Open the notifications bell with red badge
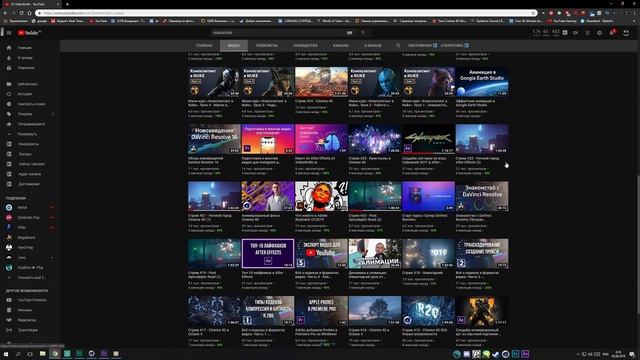The height and width of the screenshot is (360, 640). coord(612,33)
